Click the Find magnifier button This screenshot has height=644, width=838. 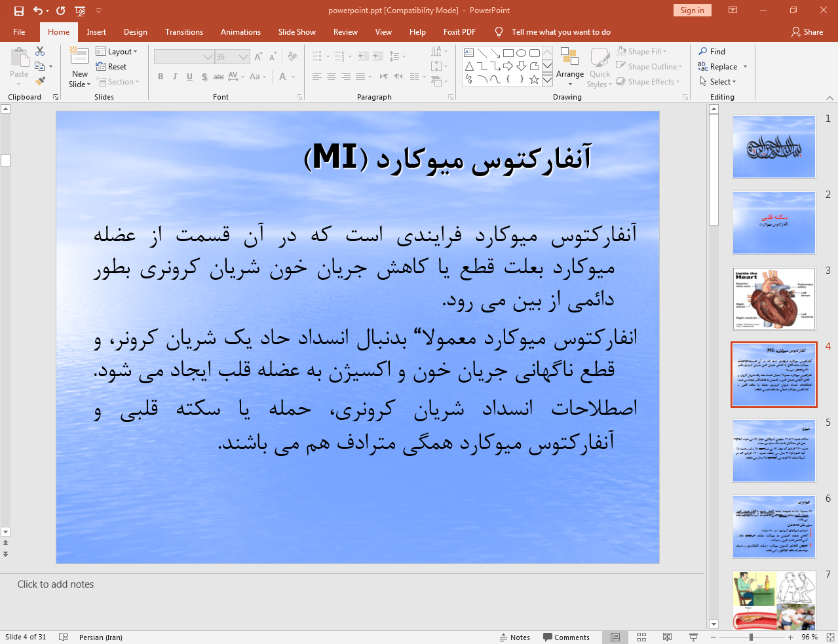tap(712, 51)
